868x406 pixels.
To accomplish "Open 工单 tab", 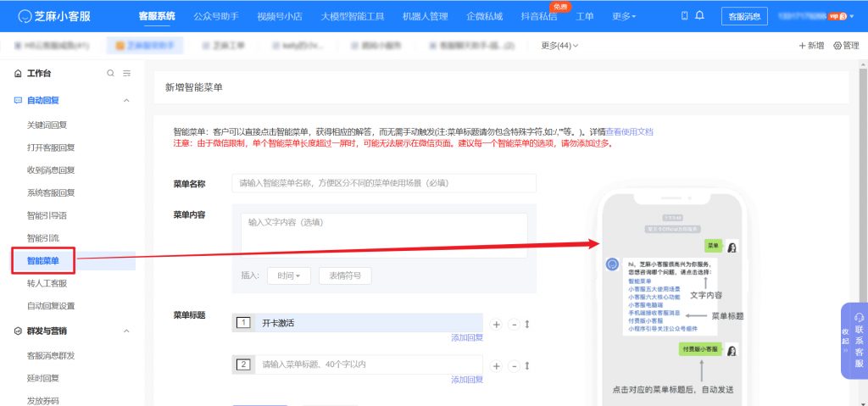I will coord(585,16).
